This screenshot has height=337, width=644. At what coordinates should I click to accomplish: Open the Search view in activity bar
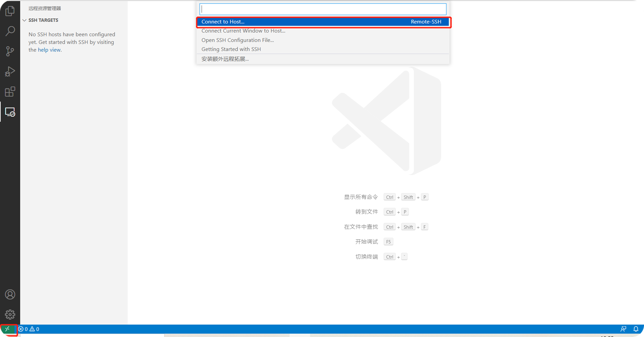tap(10, 31)
